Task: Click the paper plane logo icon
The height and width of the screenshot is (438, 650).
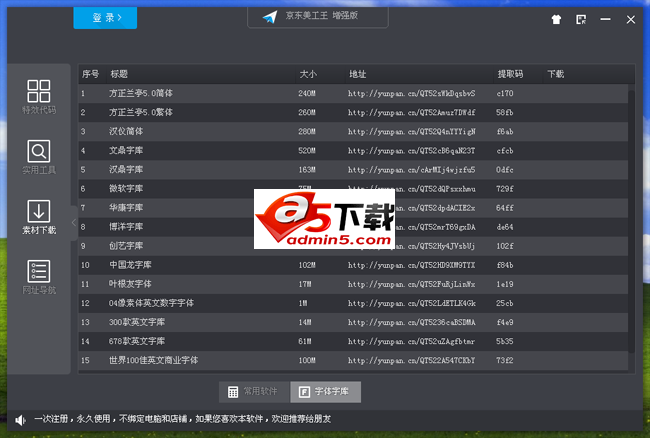Action: 270,17
